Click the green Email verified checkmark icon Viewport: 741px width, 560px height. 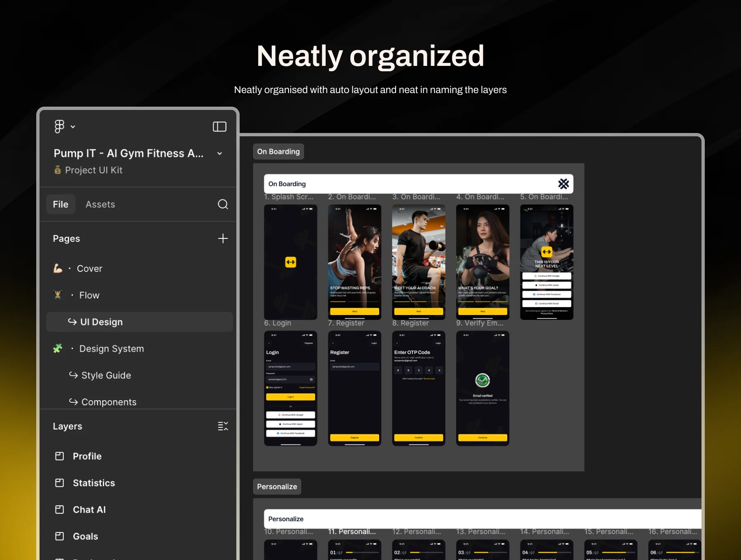(x=482, y=380)
